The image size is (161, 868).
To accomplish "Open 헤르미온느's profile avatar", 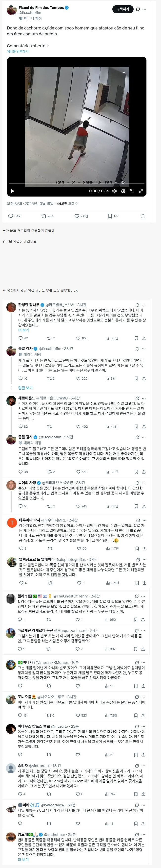I will pos(11,401).
